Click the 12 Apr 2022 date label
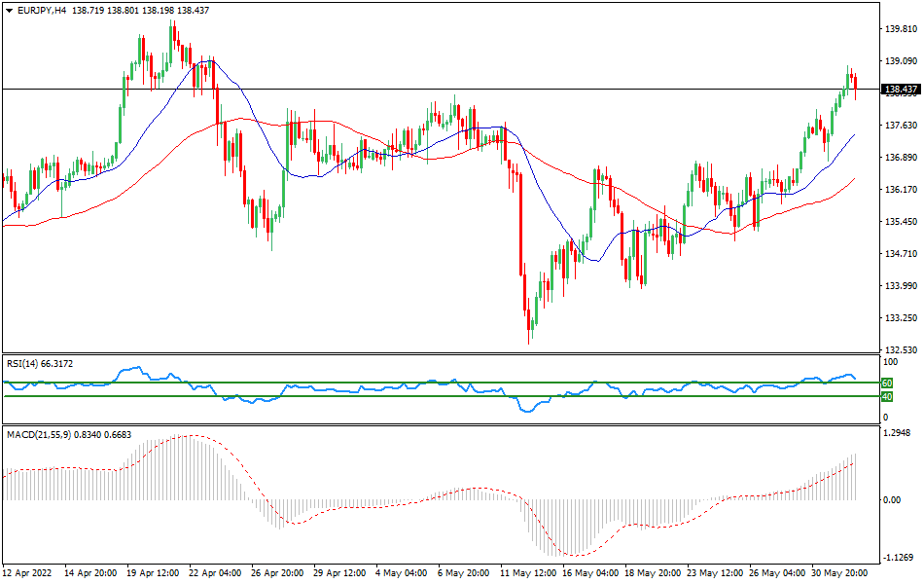The width and height of the screenshot is (924, 584). [x=29, y=573]
